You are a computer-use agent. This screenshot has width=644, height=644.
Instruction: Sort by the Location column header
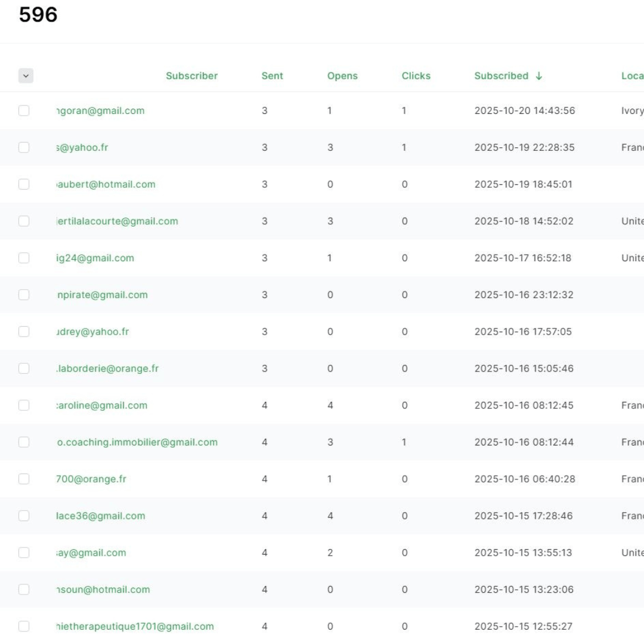[632, 76]
